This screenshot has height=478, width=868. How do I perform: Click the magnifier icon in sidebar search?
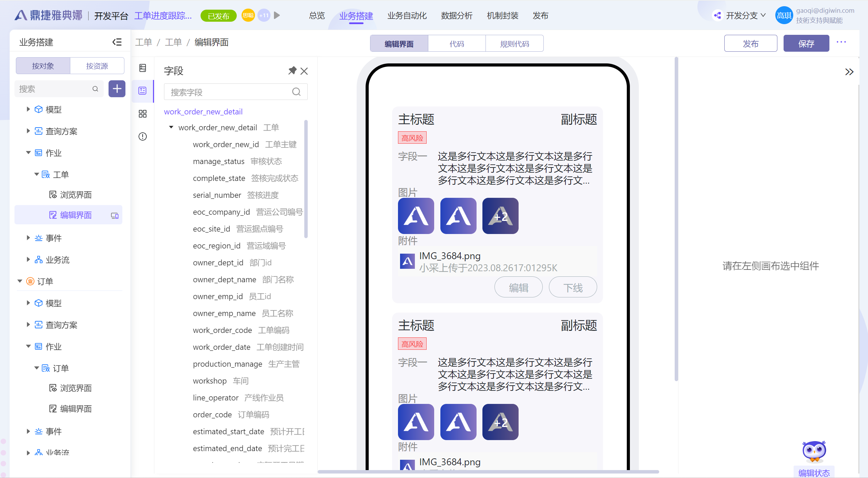pyautogui.click(x=95, y=89)
